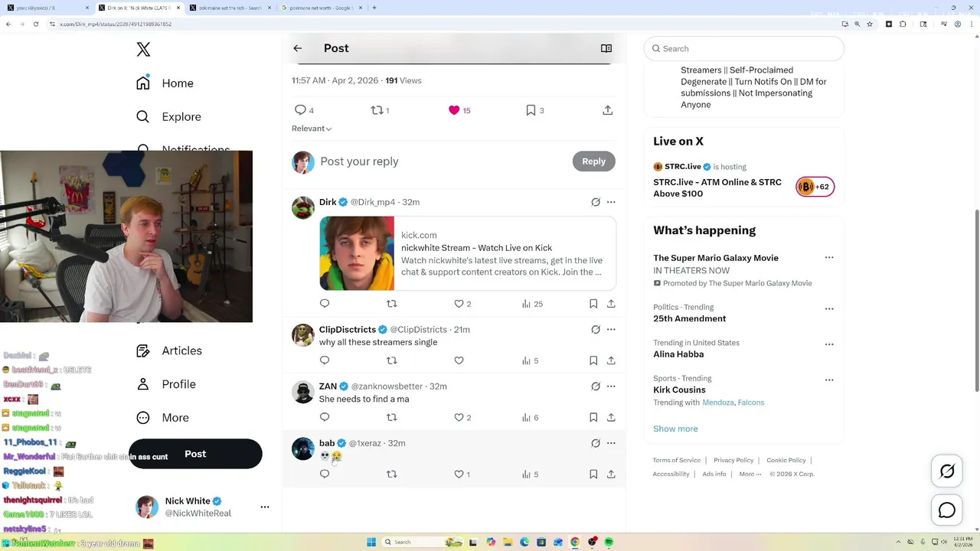Open options for Kirk Cousins trend
This screenshot has height=551, width=980.
click(x=829, y=380)
